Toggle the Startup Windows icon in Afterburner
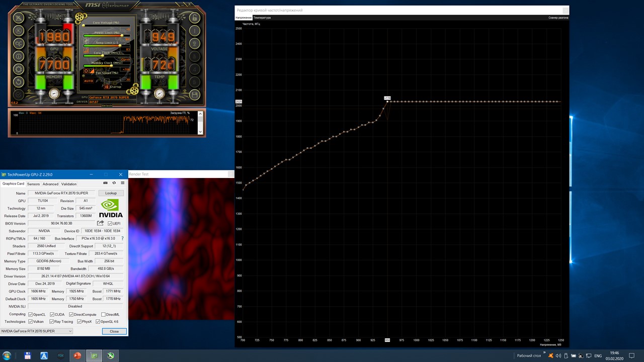The height and width of the screenshot is (362, 644). pyautogui.click(x=106, y=86)
